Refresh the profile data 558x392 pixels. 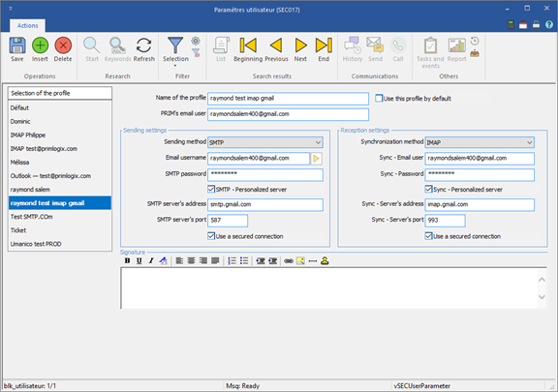point(143,49)
